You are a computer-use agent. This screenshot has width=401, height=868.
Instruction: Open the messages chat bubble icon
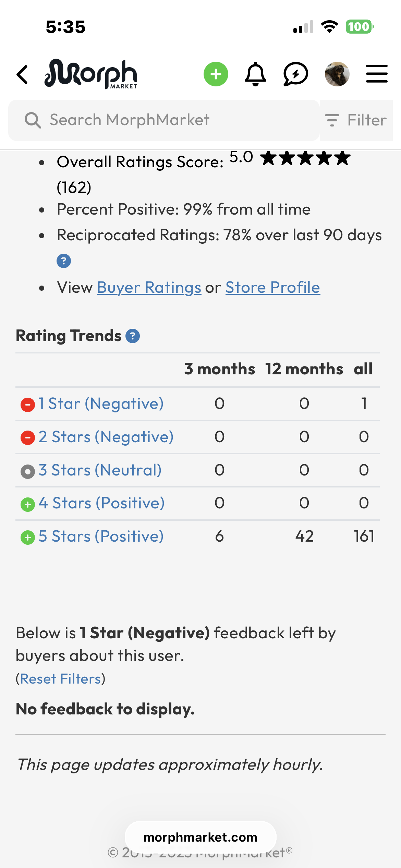[295, 74]
